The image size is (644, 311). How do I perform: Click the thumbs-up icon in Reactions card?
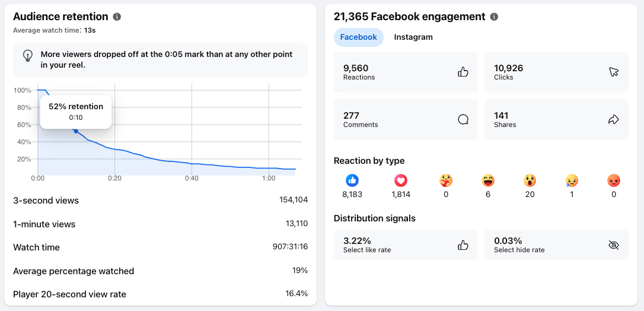tap(463, 72)
